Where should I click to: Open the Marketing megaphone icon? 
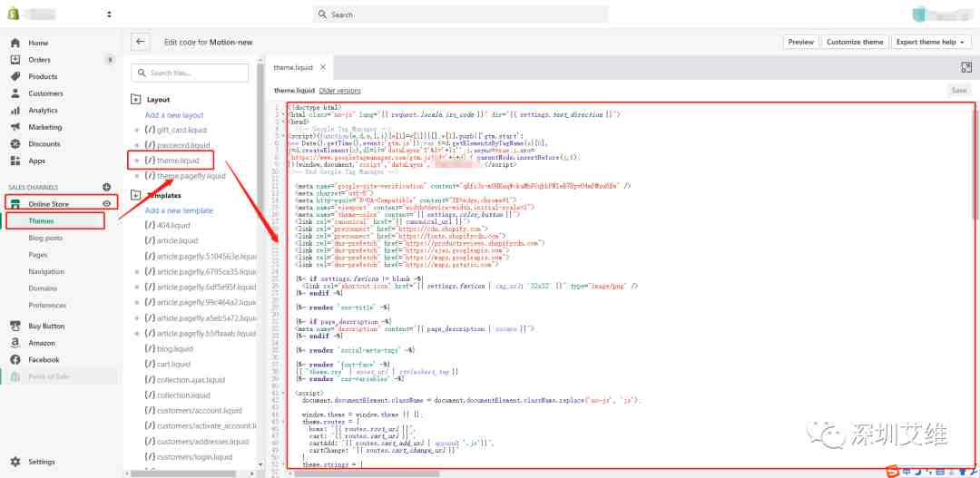[15, 128]
